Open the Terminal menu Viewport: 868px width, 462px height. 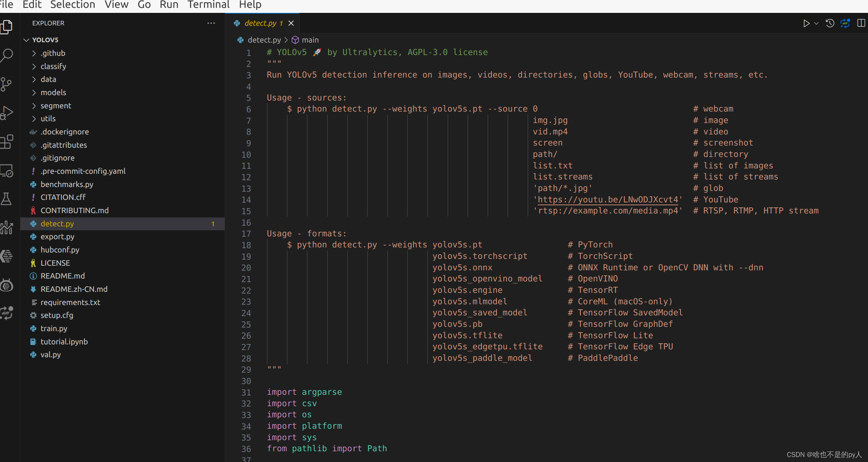208,5
